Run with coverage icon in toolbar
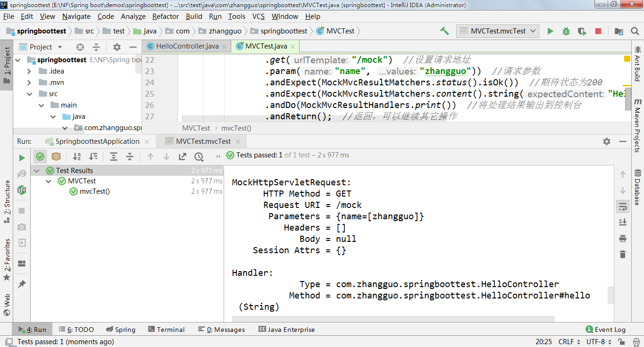This screenshot has height=347, width=644. point(582,31)
